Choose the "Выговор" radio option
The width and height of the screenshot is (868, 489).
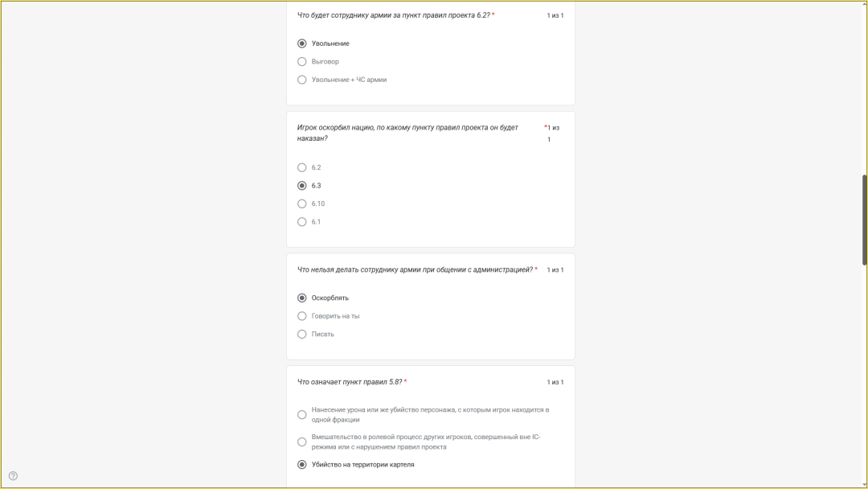click(302, 62)
